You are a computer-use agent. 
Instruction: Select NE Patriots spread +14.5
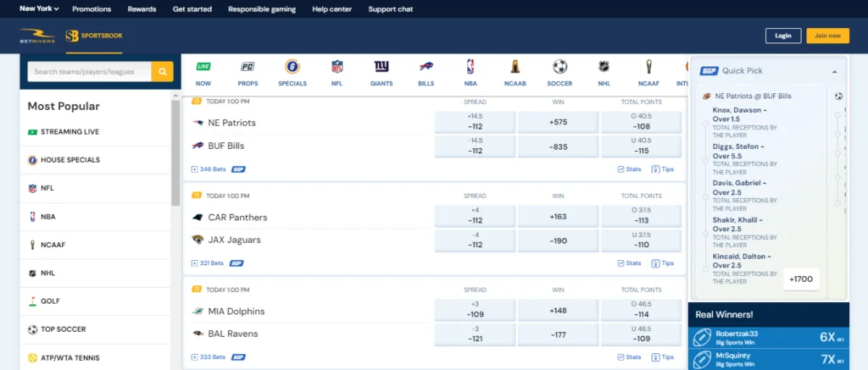[475, 122]
